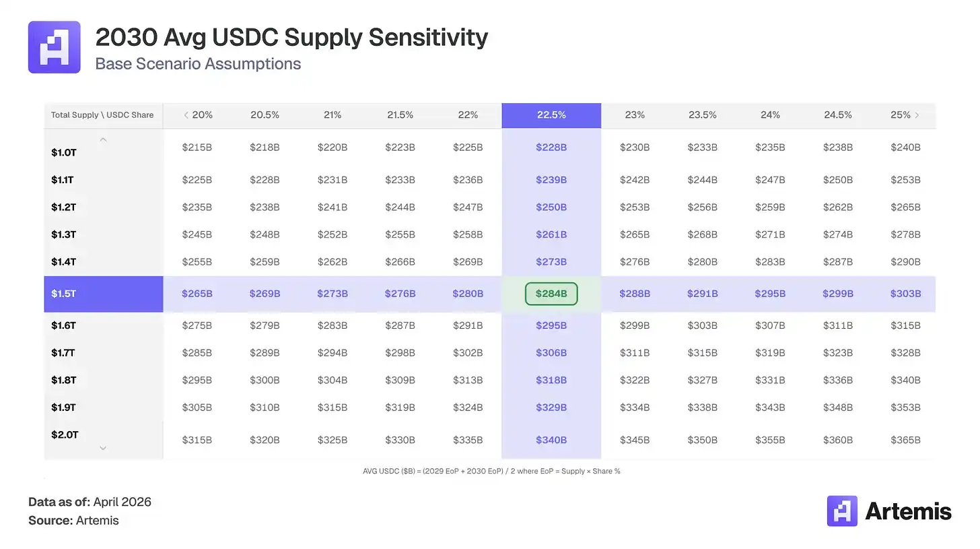Click the highlighted $284B cell
Screen dimensions: 980x549
[551, 294]
